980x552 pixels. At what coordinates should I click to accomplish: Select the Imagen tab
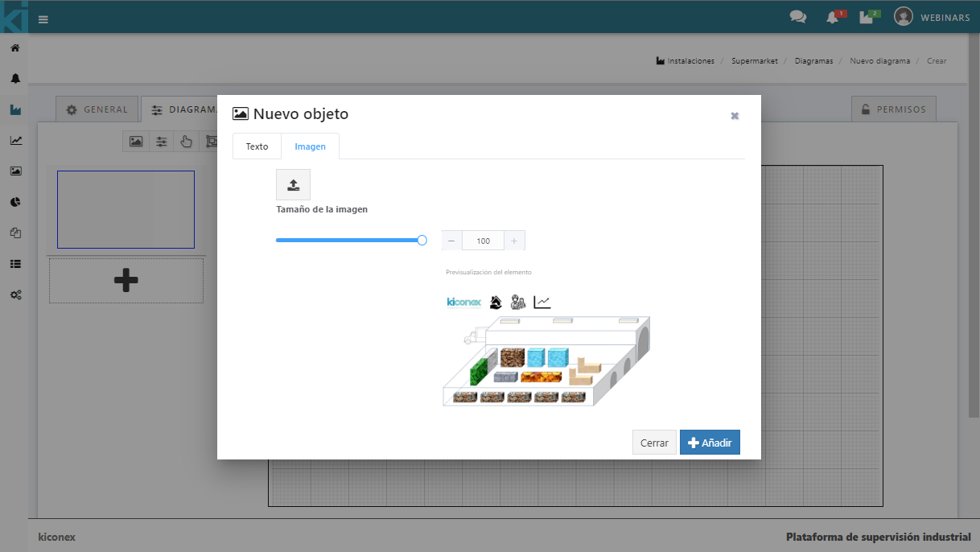pyautogui.click(x=310, y=146)
